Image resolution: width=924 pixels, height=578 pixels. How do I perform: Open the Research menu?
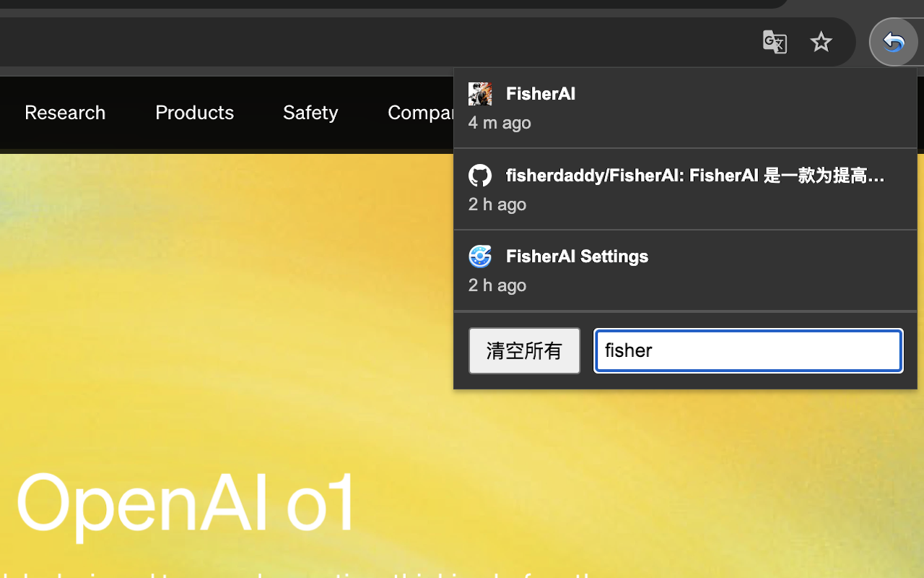point(65,113)
